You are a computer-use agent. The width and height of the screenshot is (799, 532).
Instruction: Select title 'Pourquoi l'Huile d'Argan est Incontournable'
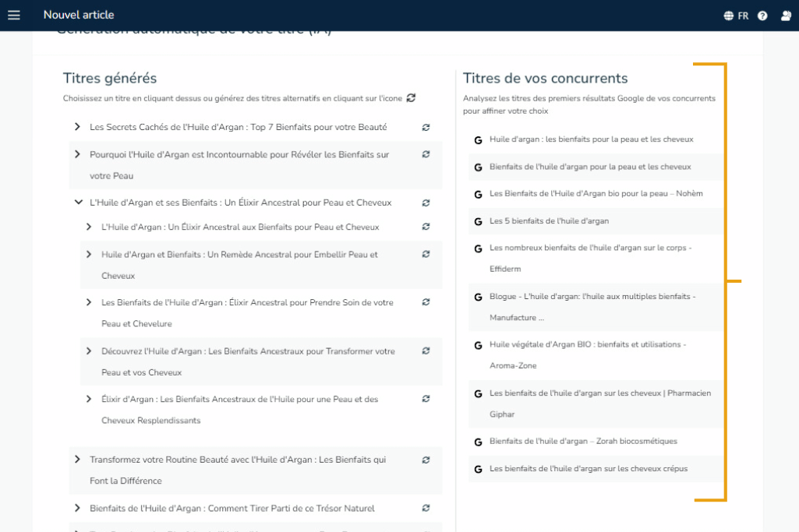point(239,155)
